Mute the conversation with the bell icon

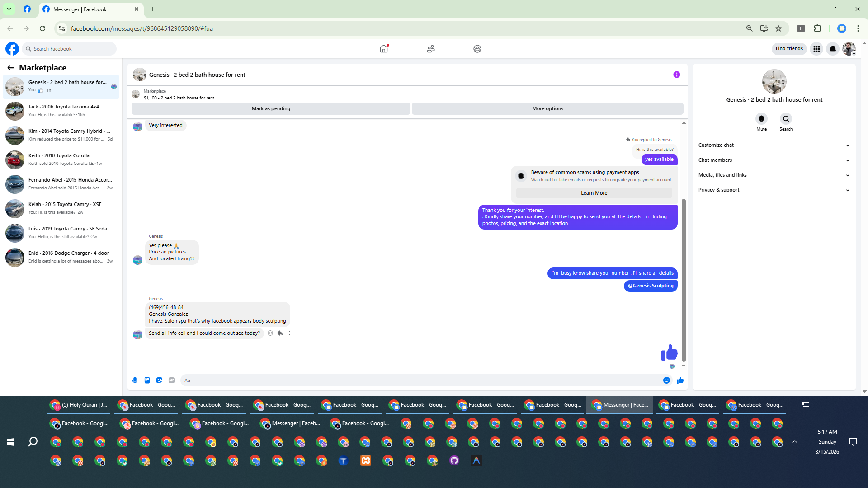click(762, 118)
